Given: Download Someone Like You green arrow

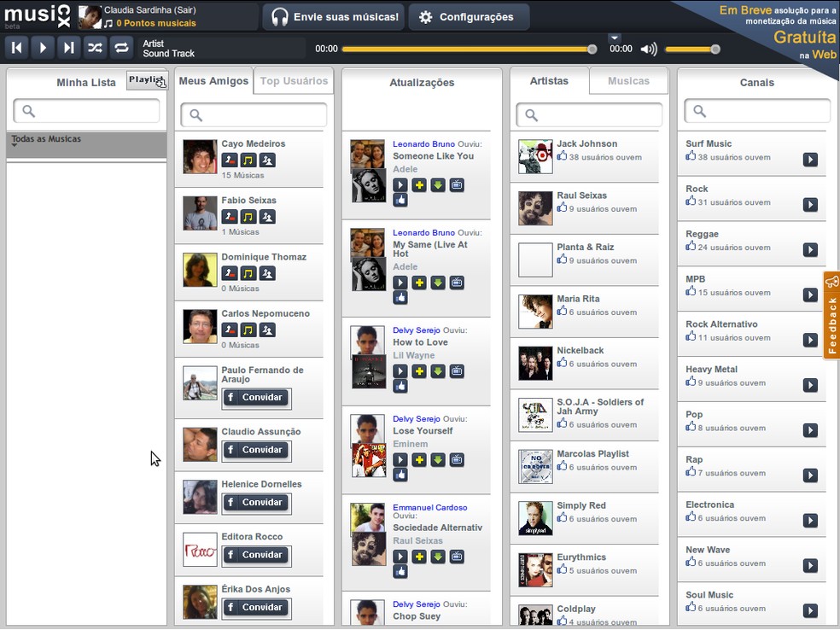Looking at the screenshot, I should (x=438, y=185).
